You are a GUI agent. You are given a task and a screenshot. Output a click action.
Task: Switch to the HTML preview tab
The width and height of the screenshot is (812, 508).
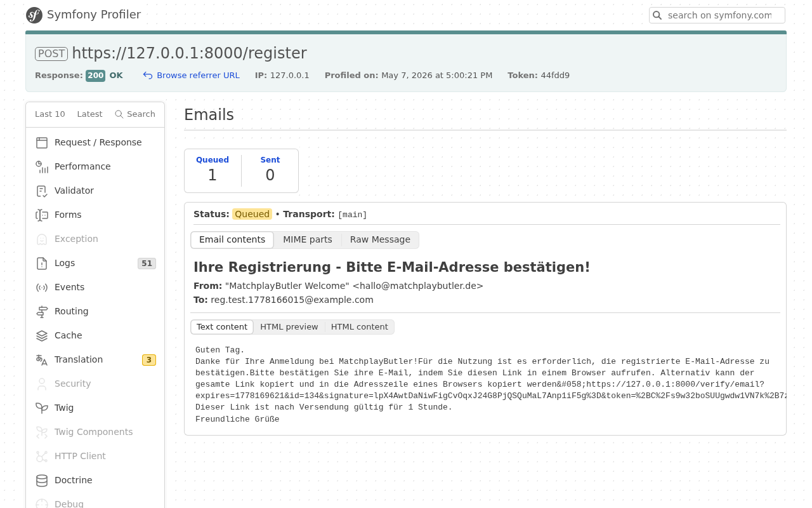pyautogui.click(x=289, y=327)
